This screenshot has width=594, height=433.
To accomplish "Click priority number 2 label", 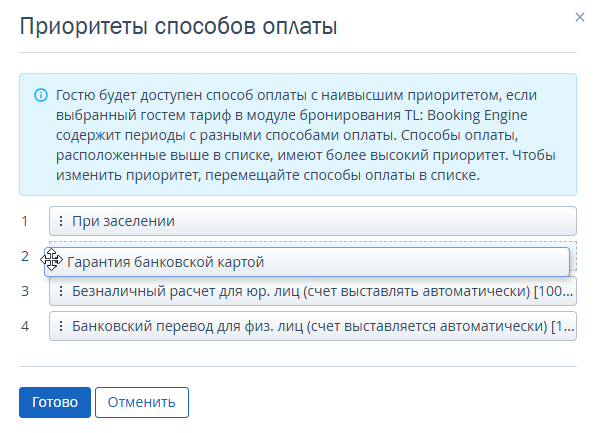I will tap(25, 256).
